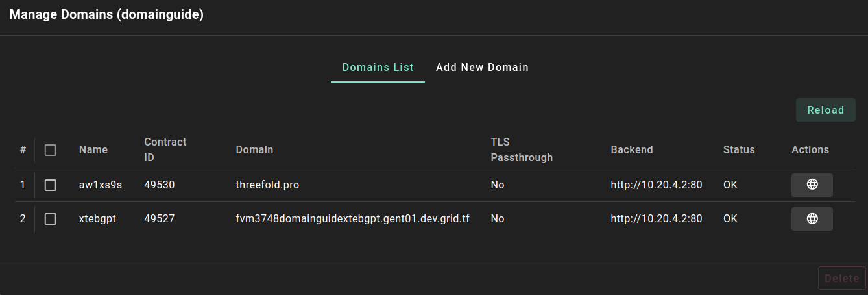
Task: Select the xtebgpt row checkbox
Action: (x=51, y=219)
